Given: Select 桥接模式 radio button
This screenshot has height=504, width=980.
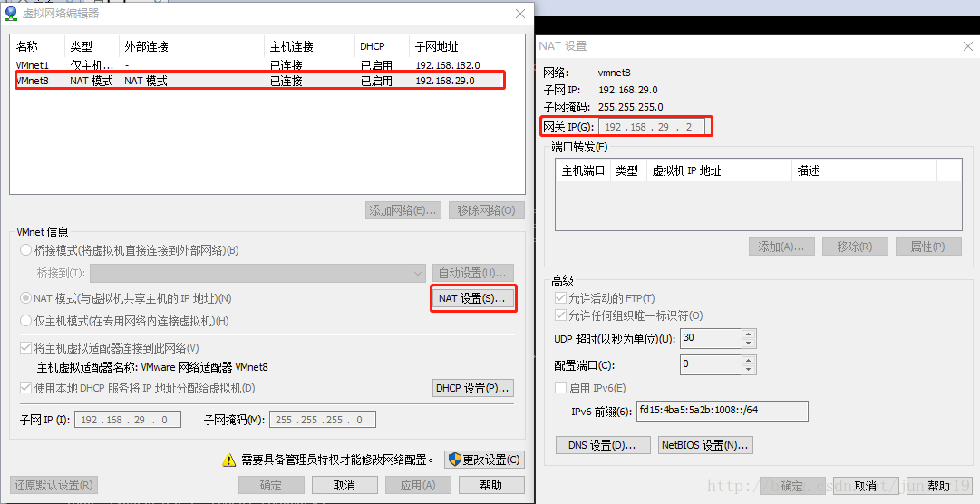Looking at the screenshot, I should 25,250.
